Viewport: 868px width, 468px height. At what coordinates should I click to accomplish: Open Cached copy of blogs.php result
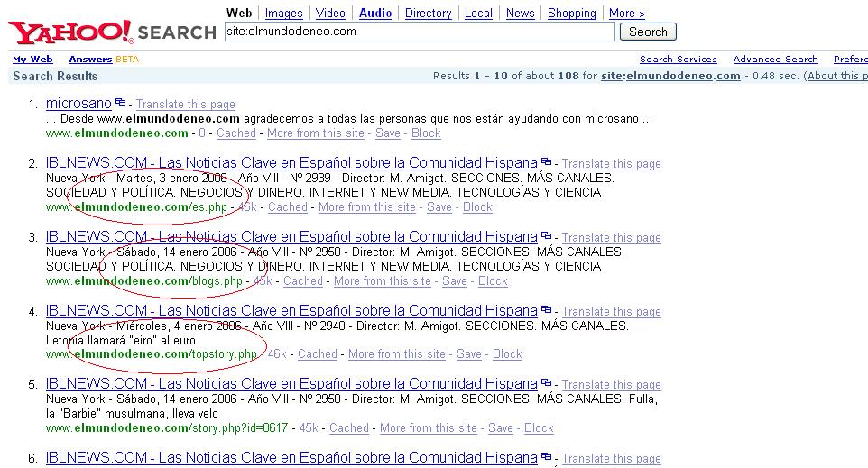pyautogui.click(x=303, y=281)
